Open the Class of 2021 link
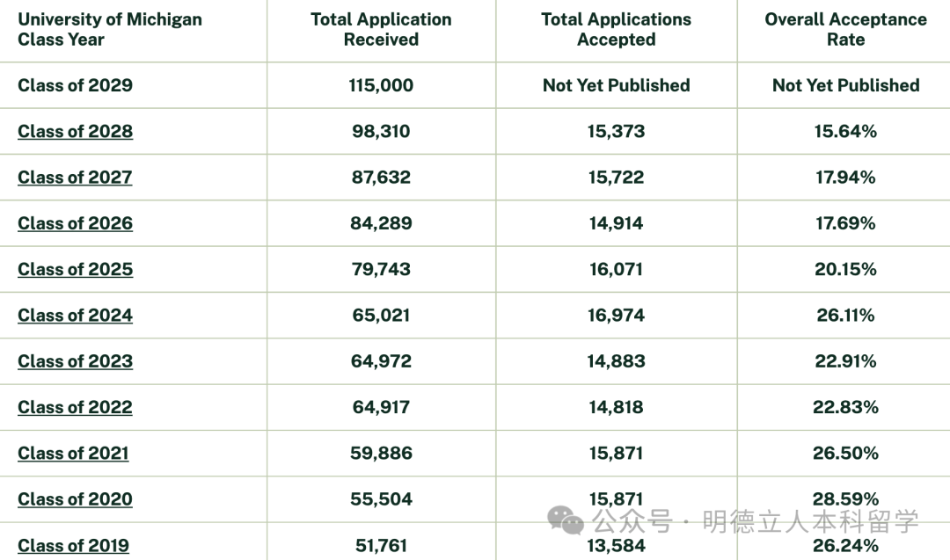This screenshot has width=950, height=560. click(x=73, y=454)
